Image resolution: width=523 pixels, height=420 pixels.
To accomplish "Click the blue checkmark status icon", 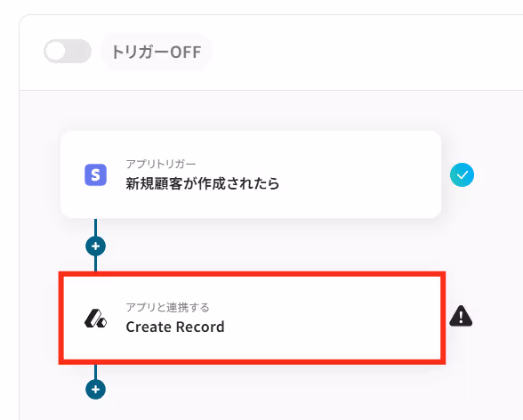I will coord(462,174).
